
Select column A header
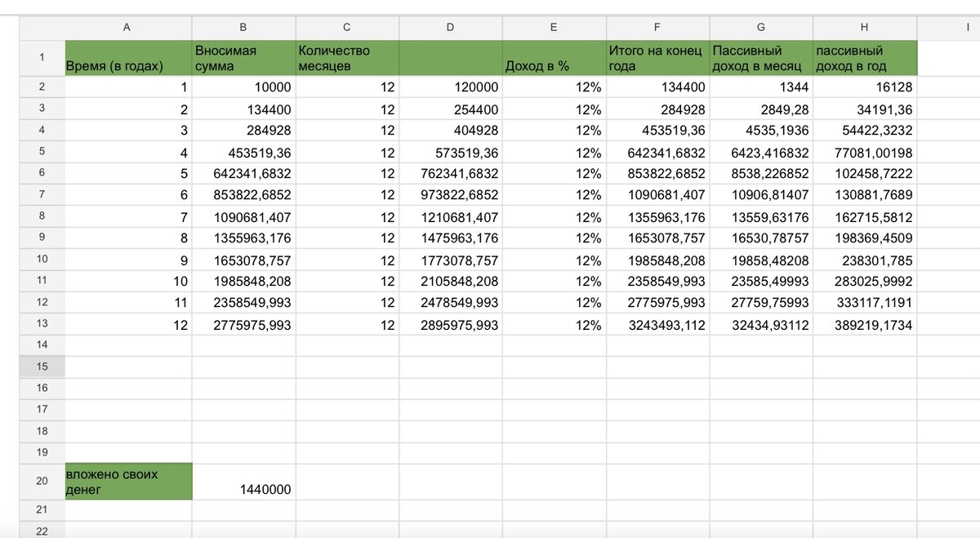pyautogui.click(x=128, y=27)
